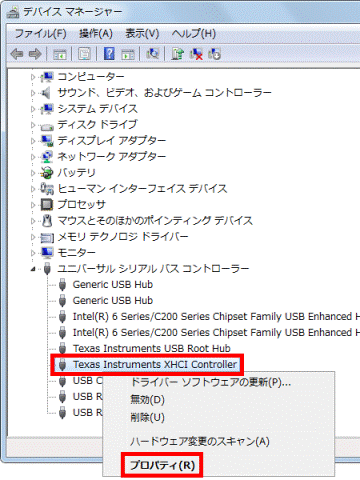
Task: Select the ネットワーク アダプター label
Action: [111, 157]
